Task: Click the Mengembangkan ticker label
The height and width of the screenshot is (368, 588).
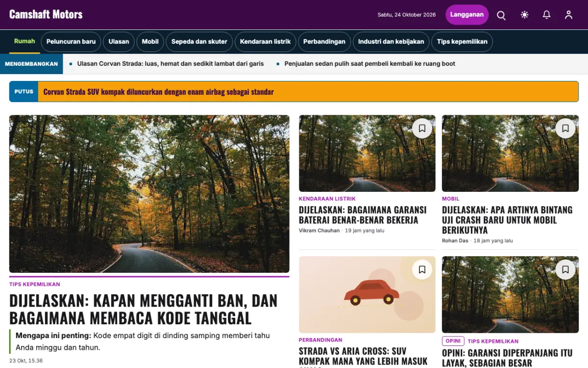Action: pos(31,64)
